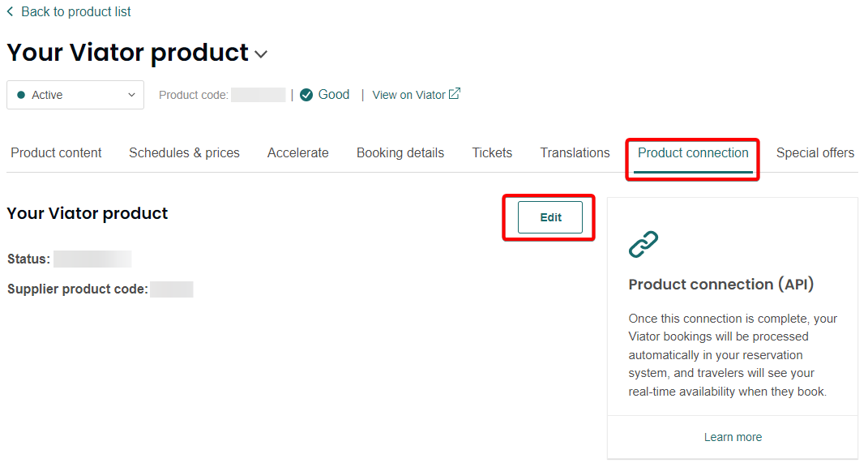Open View on Viator link
The height and width of the screenshot is (467, 868).
(x=408, y=95)
